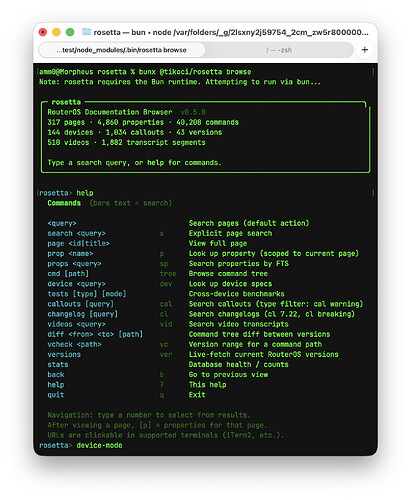Click the 'RouterOS Documentation Browser' heading
410x500 pixels.
[x=110, y=112]
